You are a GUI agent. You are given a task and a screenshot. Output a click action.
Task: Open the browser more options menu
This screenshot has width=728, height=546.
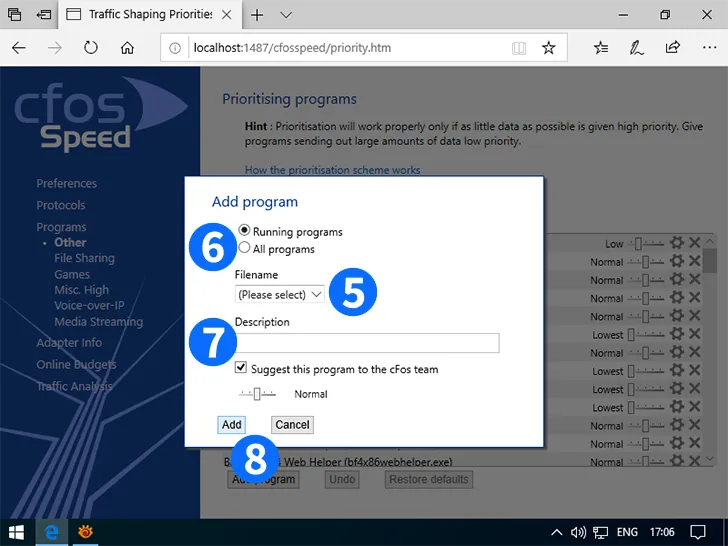click(709, 47)
